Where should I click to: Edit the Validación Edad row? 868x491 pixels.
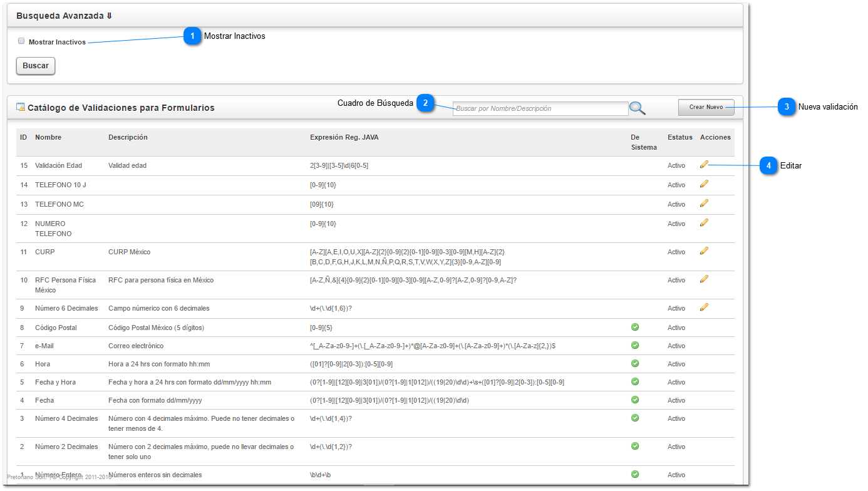coord(704,164)
